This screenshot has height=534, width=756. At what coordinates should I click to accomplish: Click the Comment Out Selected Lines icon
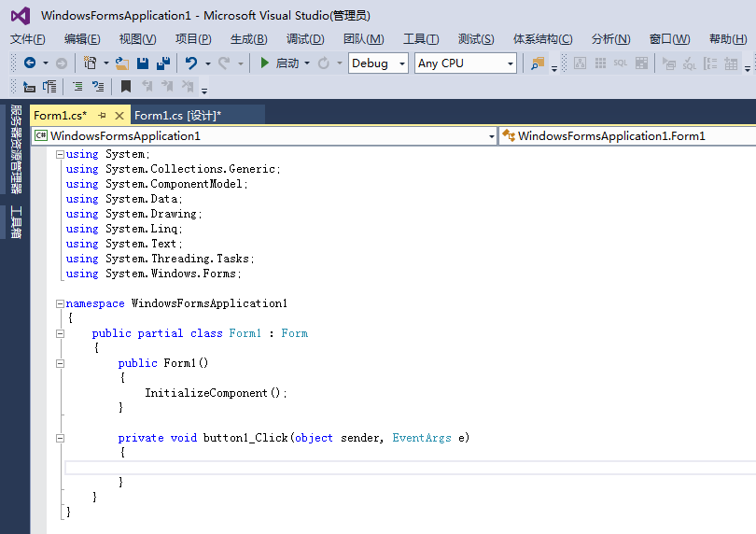point(77,87)
